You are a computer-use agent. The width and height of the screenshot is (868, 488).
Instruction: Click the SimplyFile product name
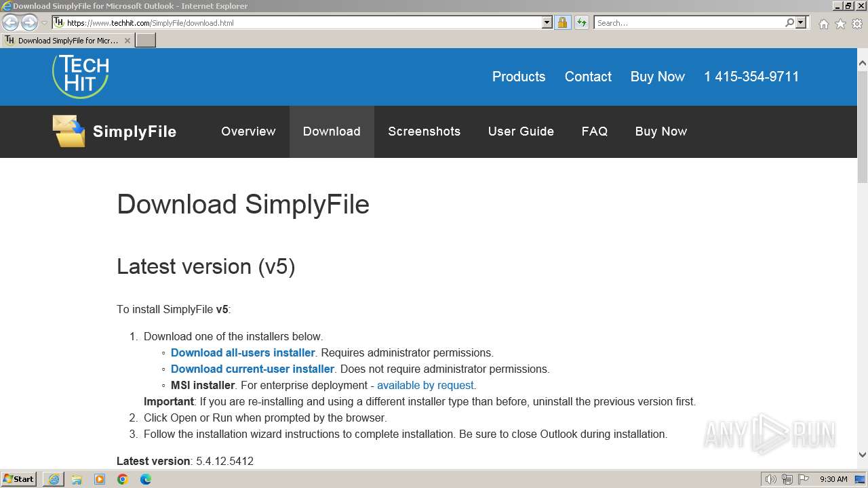[x=134, y=131]
